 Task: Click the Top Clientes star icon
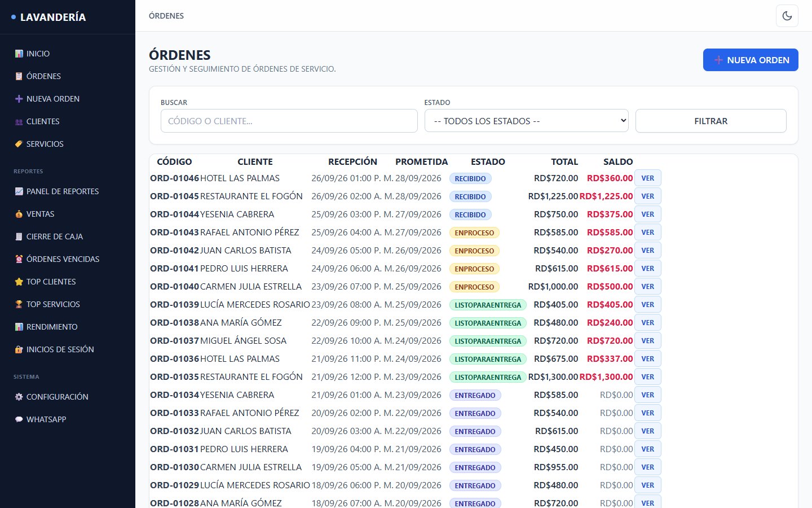(x=19, y=282)
